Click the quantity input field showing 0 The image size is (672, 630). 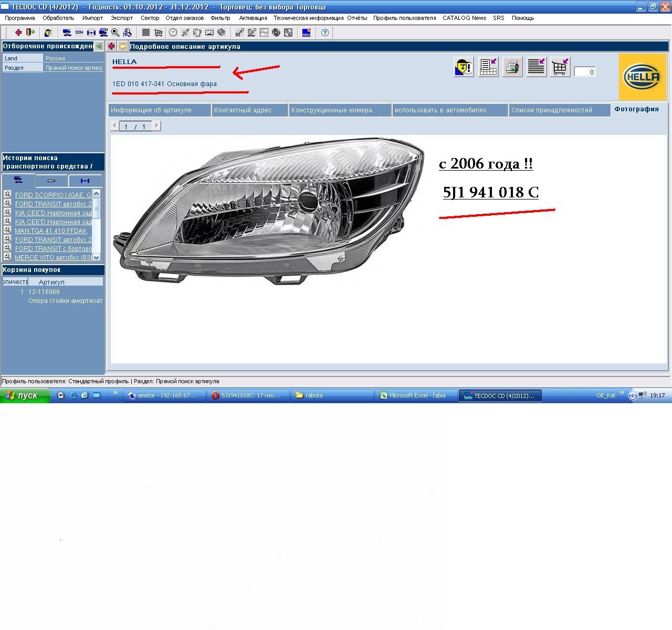(585, 72)
